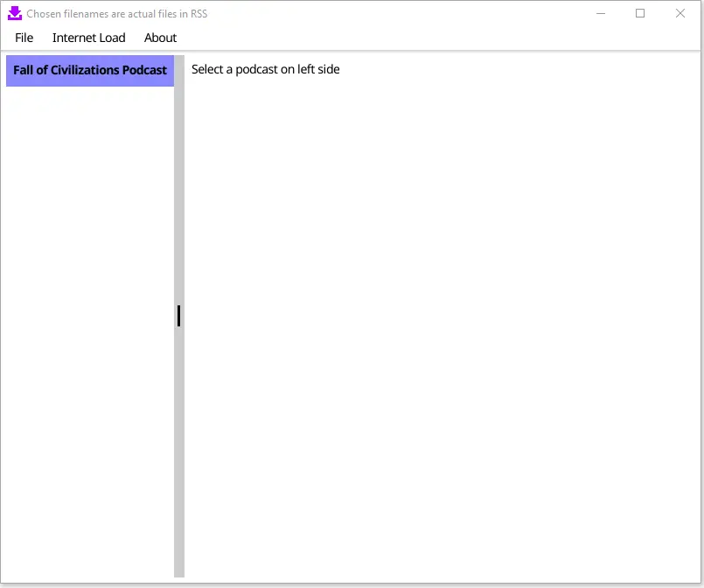Open the About menu
The image size is (704, 588).
click(x=160, y=38)
